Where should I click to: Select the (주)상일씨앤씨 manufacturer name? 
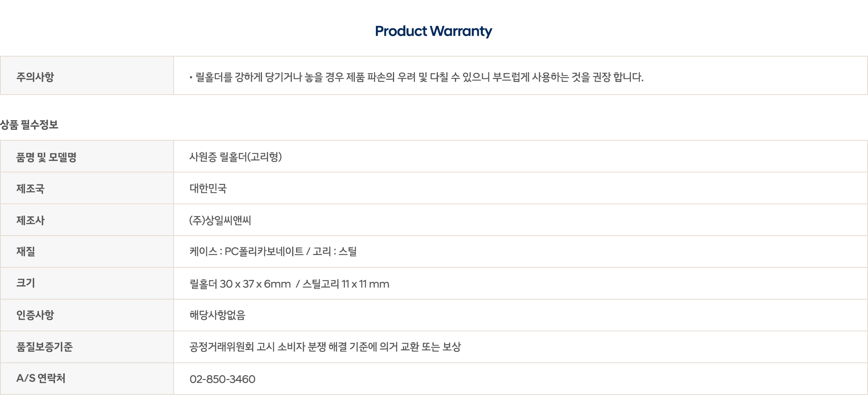[220, 221]
